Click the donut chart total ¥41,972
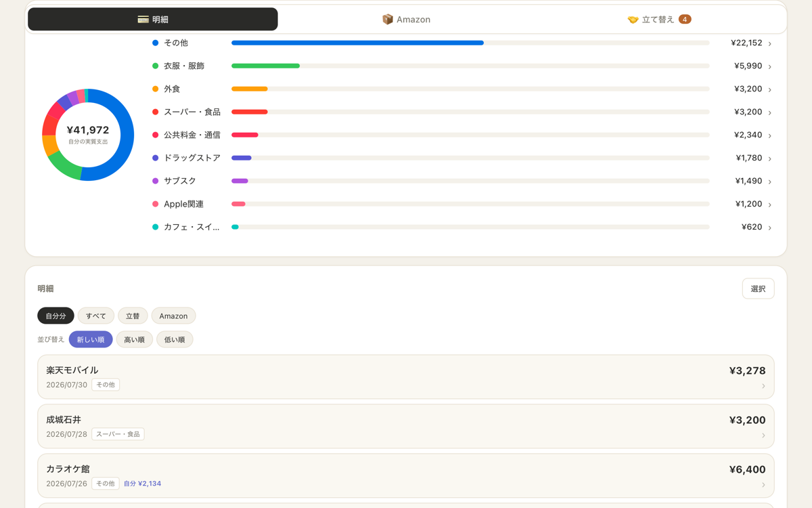This screenshot has width=812, height=508. 88,130
